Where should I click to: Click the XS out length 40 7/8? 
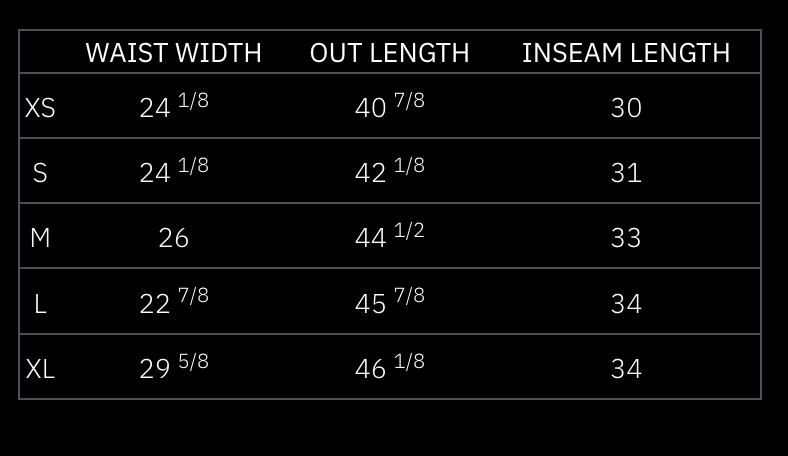click(389, 106)
